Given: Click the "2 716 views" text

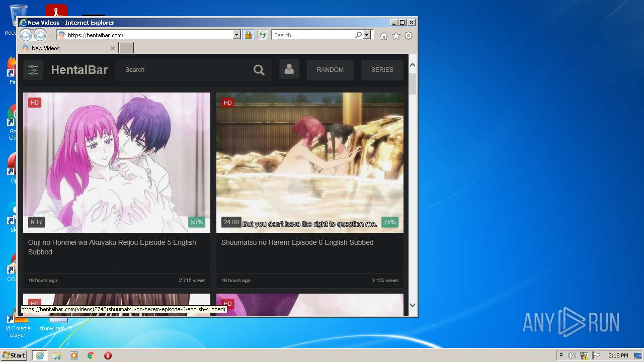Looking at the screenshot, I should click(192, 281).
